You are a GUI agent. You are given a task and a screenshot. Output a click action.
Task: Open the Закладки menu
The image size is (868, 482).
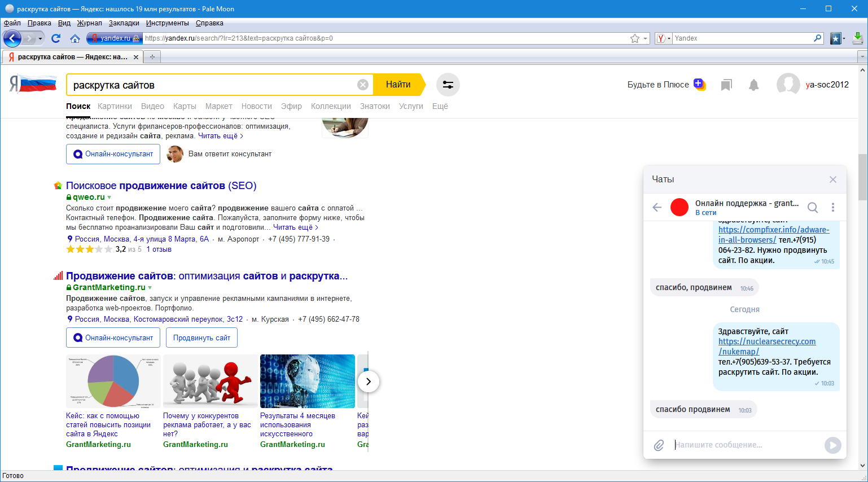124,23
